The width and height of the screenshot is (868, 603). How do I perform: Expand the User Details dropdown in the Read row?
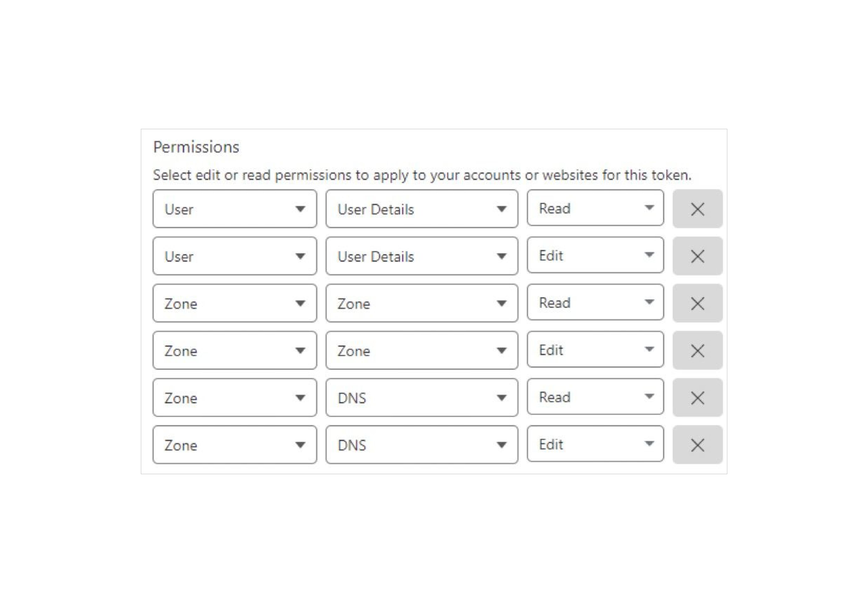pos(422,209)
